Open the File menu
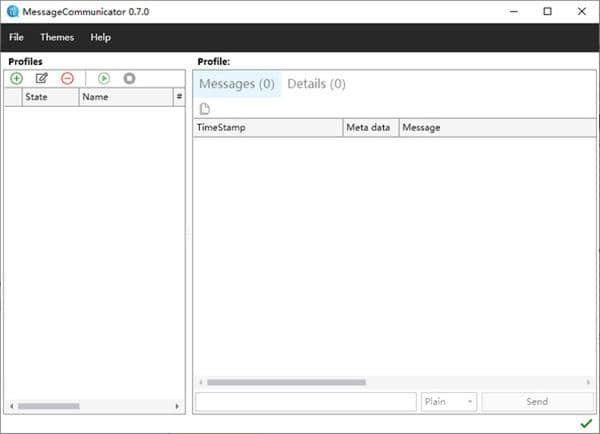The width and height of the screenshot is (600, 434). (x=16, y=37)
